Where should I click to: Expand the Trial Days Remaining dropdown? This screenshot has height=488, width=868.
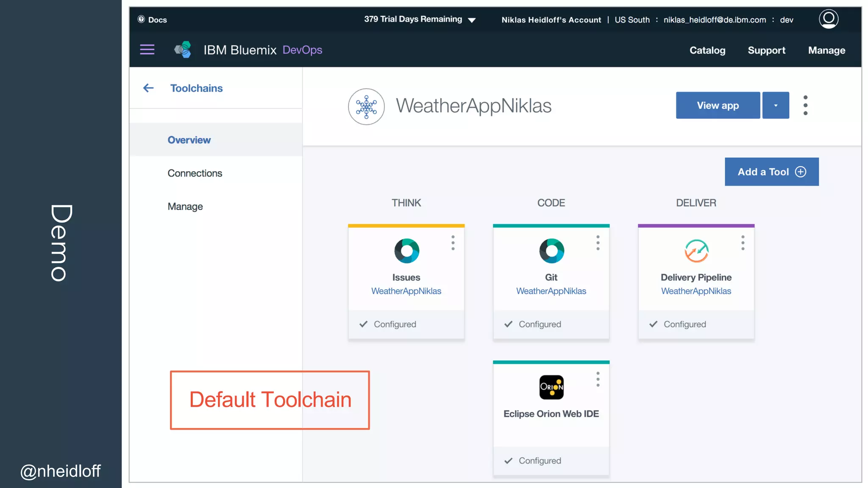(472, 20)
